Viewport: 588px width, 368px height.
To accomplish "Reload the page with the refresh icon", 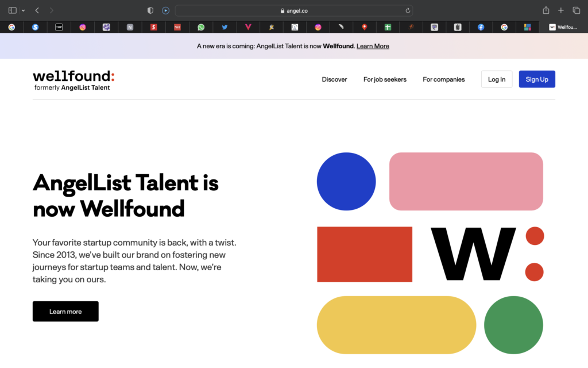I will [408, 10].
